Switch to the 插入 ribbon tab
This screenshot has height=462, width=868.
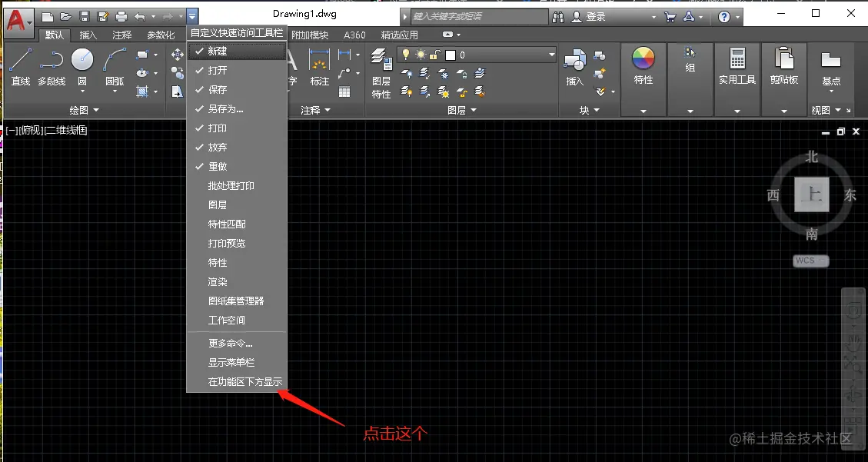[88, 35]
